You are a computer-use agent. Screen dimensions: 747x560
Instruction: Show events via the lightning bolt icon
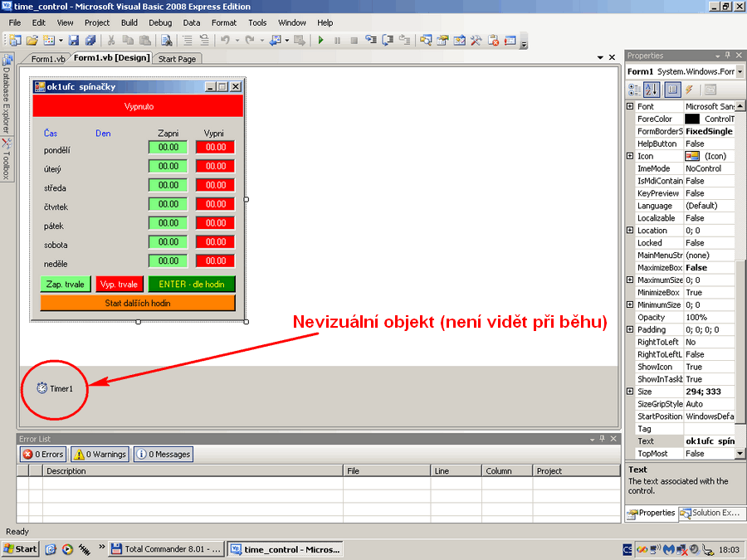coord(689,90)
